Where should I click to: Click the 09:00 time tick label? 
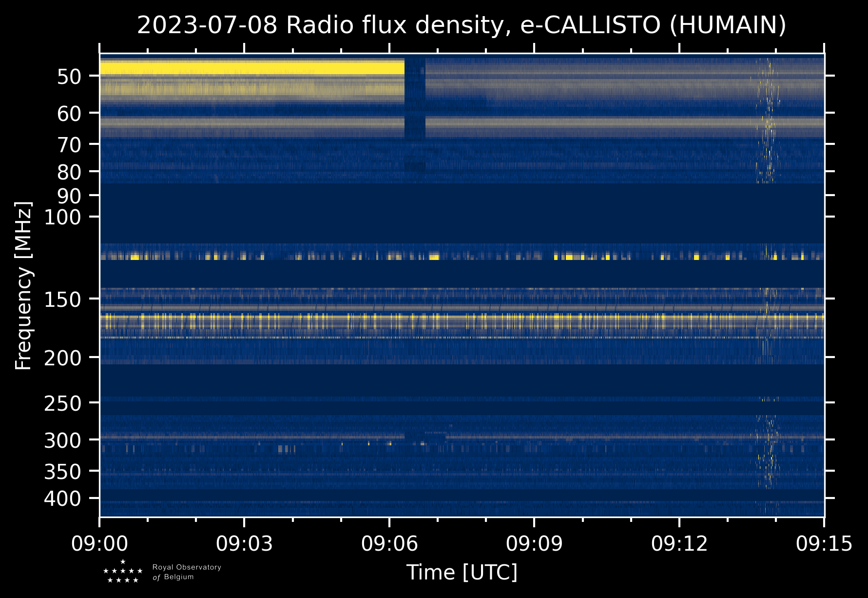99,543
